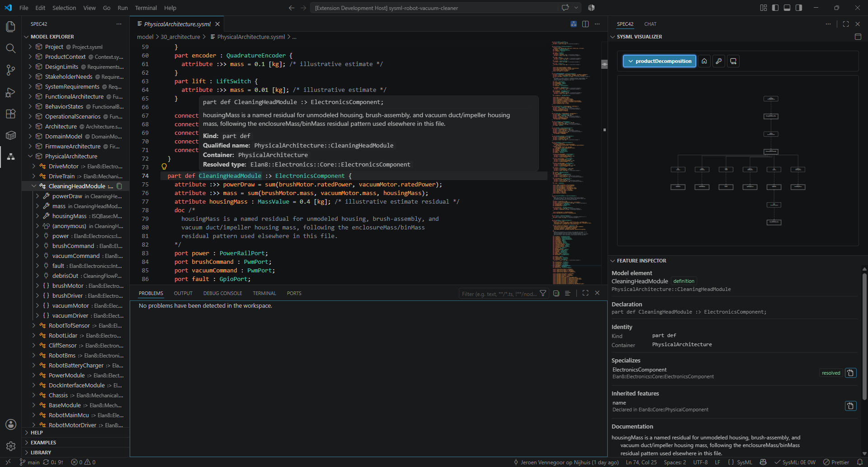Open Run and Debug view
Image resolution: width=868 pixels, height=467 pixels.
pos(11,92)
